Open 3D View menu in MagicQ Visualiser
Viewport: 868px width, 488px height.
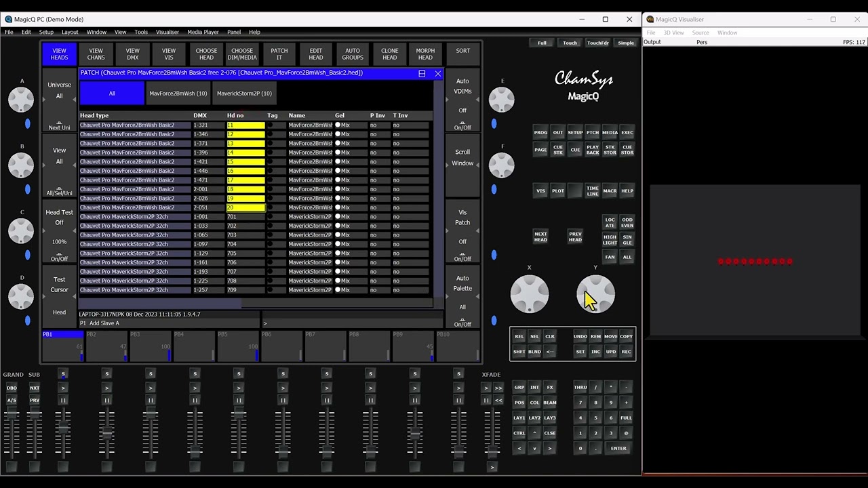click(673, 33)
